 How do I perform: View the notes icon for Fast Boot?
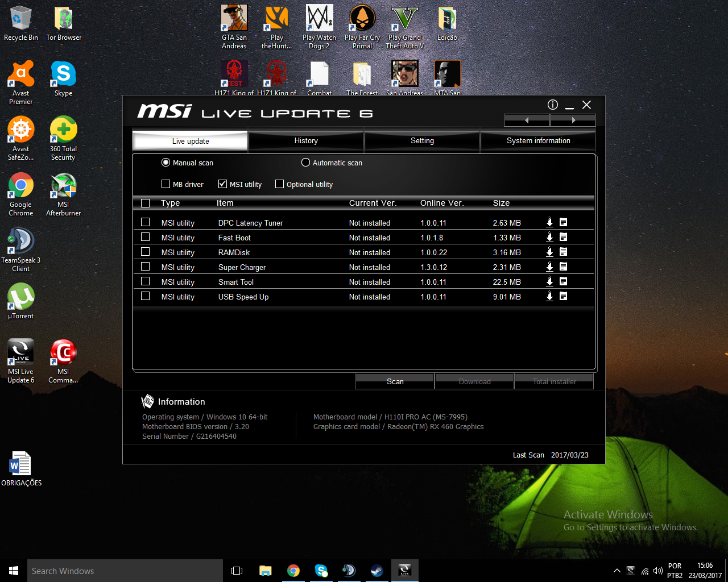(563, 237)
